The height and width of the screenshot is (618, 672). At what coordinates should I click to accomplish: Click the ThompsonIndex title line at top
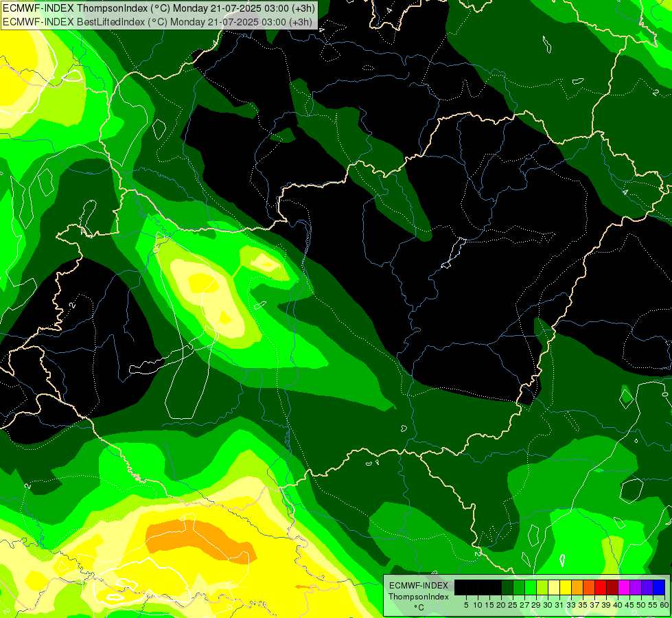click(159, 8)
